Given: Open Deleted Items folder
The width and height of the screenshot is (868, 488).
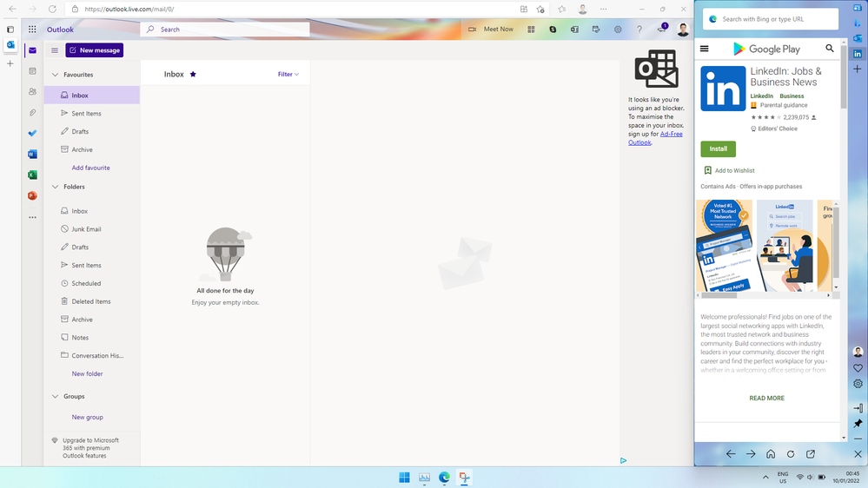Looking at the screenshot, I should 92,301.
